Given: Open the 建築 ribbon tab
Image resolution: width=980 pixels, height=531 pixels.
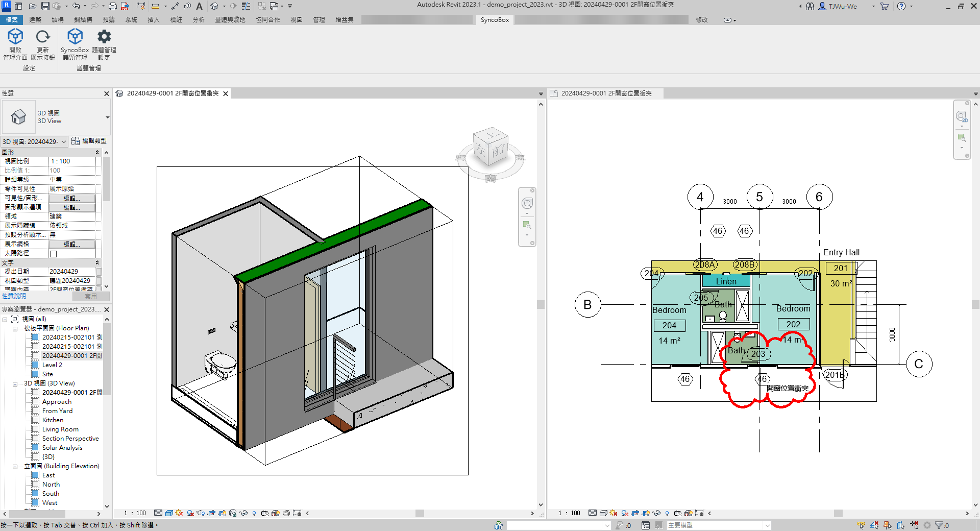Looking at the screenshot, I should click(x=35, y=20).
